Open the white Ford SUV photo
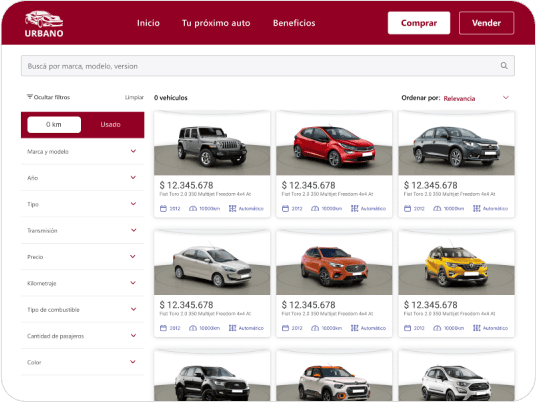Viewport: 536px width, 402px height. [456, 375]
